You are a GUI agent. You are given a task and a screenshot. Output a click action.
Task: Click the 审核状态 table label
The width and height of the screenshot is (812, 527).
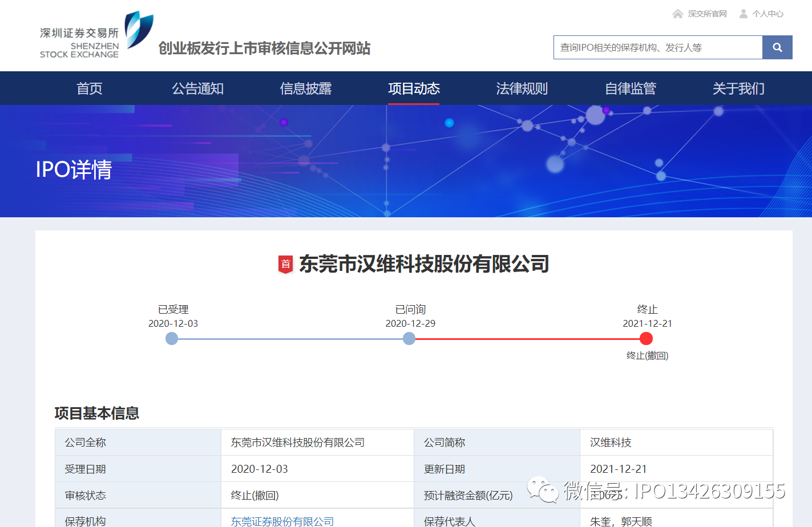[86, 495]
